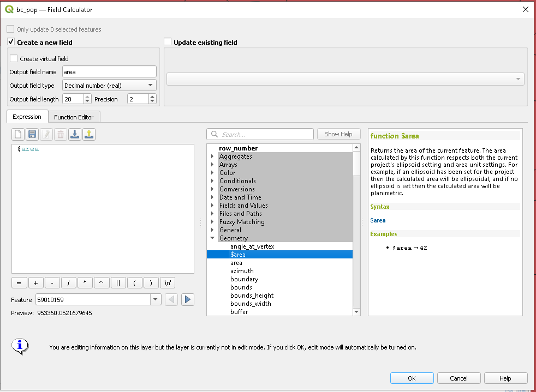Enable Create virtual field
Viewport: 536px width, 392px height.
[14, 58]
